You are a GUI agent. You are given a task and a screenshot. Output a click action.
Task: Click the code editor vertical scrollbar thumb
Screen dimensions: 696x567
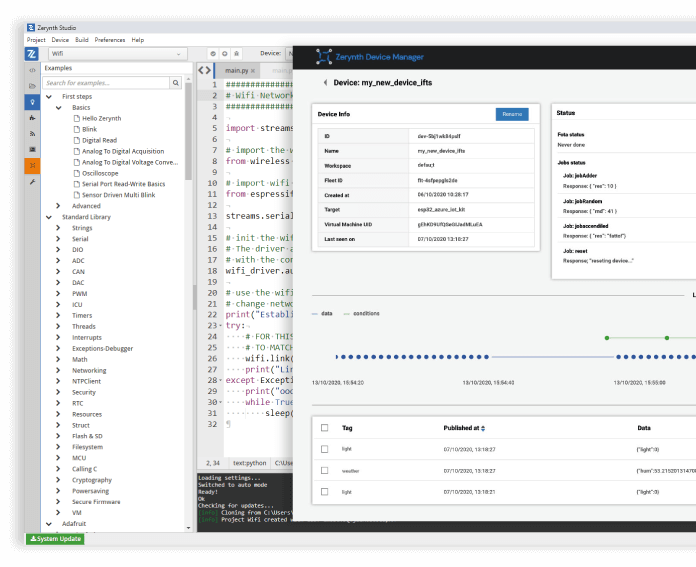click(194, 297)
